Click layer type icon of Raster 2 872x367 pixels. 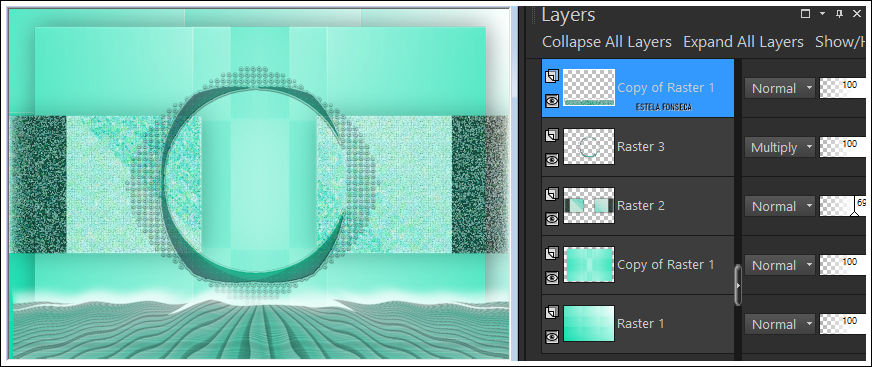(552, 194)
